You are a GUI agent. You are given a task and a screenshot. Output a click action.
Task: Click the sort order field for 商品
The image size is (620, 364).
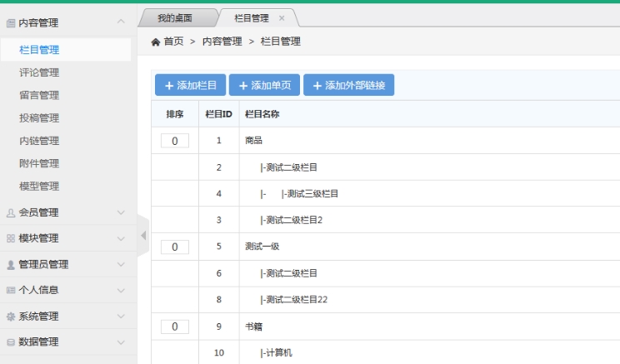coord(175,141)
